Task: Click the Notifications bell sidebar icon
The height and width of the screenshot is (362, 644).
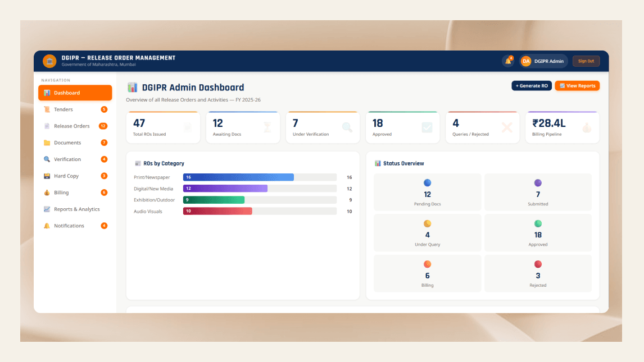Action: tap(47, 226)
